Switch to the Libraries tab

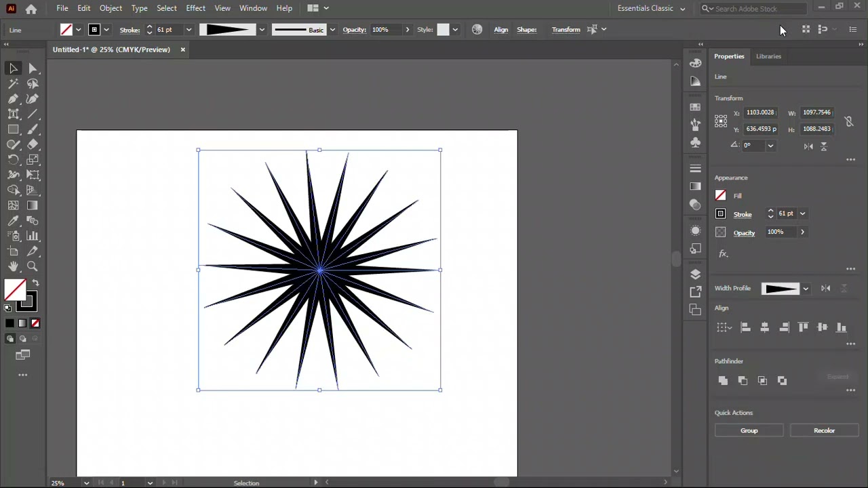pos(768,56)
